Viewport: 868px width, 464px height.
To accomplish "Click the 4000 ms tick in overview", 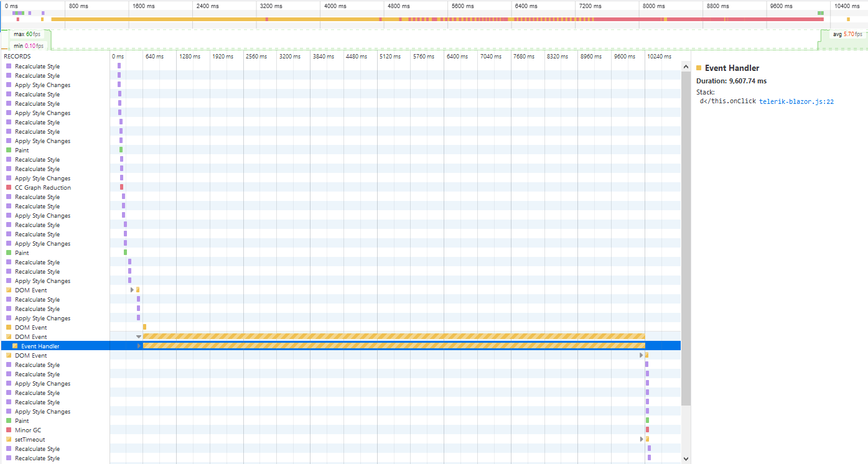I will pyautogui.click(x=335, y=6).
